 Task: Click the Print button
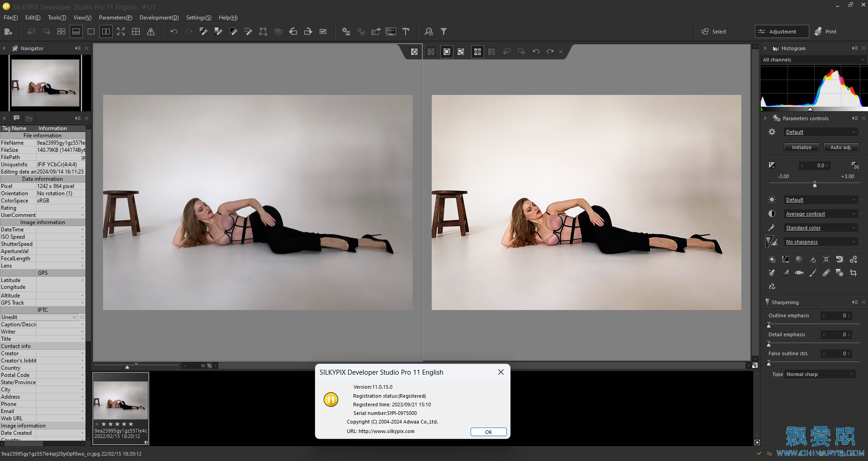pyautogui.click(x=826, y=32)
